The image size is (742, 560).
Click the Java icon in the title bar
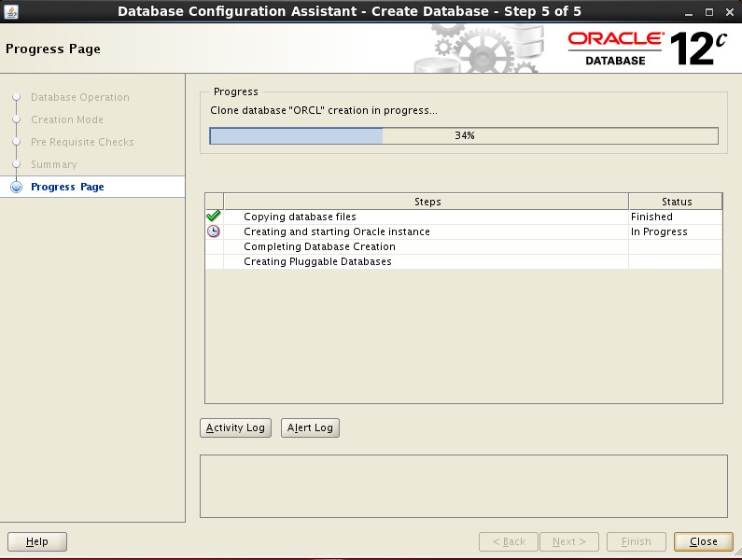pos(11,11)
